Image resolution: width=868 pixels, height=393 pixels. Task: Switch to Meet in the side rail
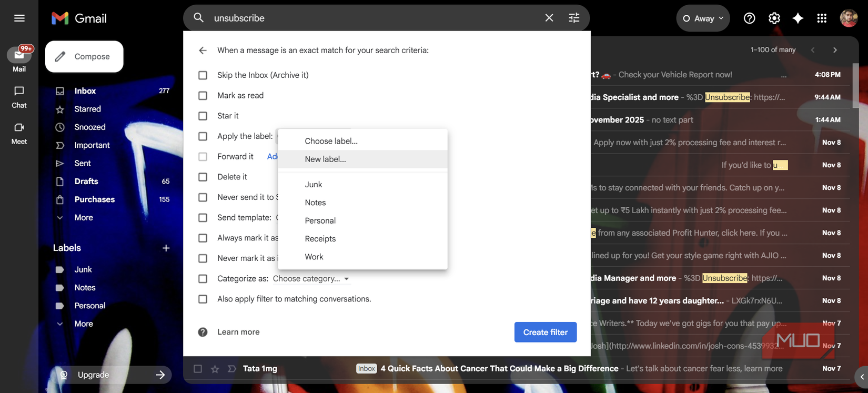coord(19,134)
